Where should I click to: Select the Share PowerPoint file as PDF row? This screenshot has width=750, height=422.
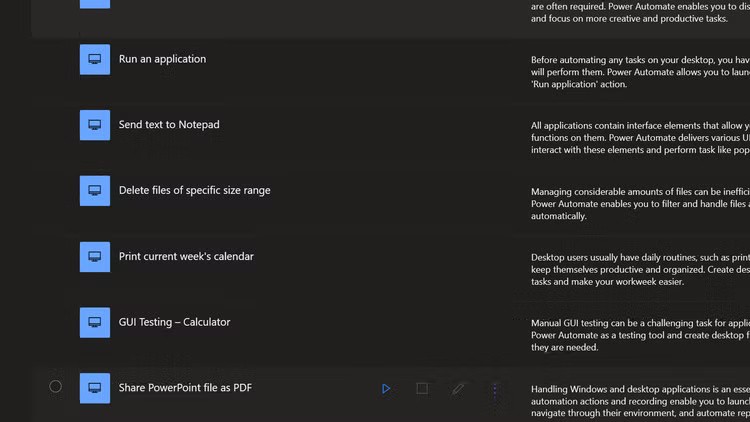pos(55,387)
